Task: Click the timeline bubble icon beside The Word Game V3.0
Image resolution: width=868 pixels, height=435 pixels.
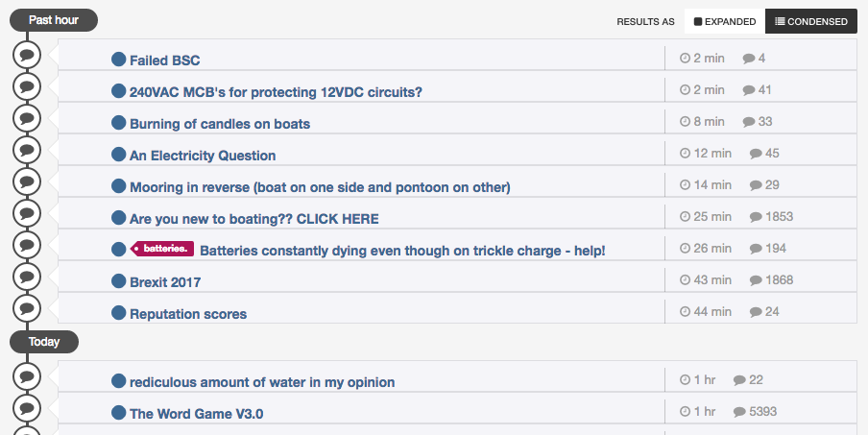Action: pyautogui.click(x=27, y=408)
